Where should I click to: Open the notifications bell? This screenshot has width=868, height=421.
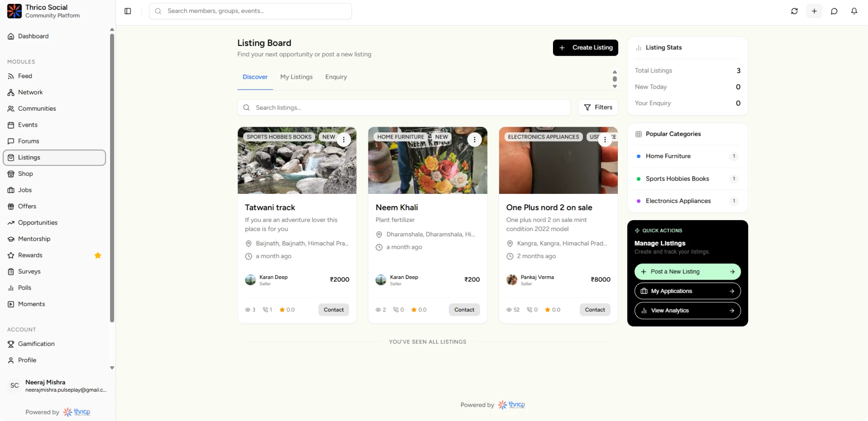tap(854, 11)
